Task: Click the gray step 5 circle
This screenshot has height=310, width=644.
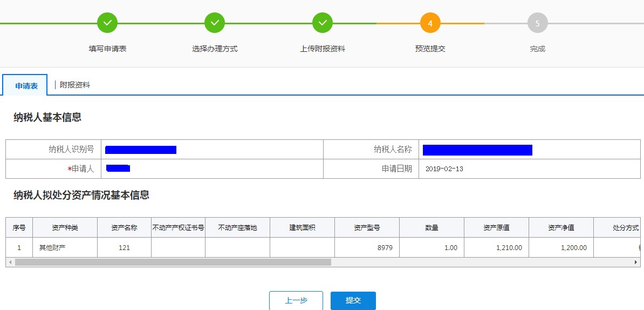Action: click(x=538, y=23)
